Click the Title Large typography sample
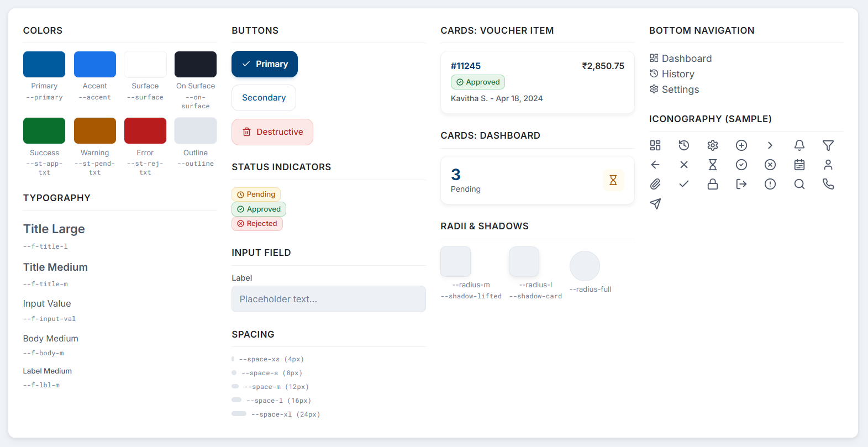 (54, 229)
